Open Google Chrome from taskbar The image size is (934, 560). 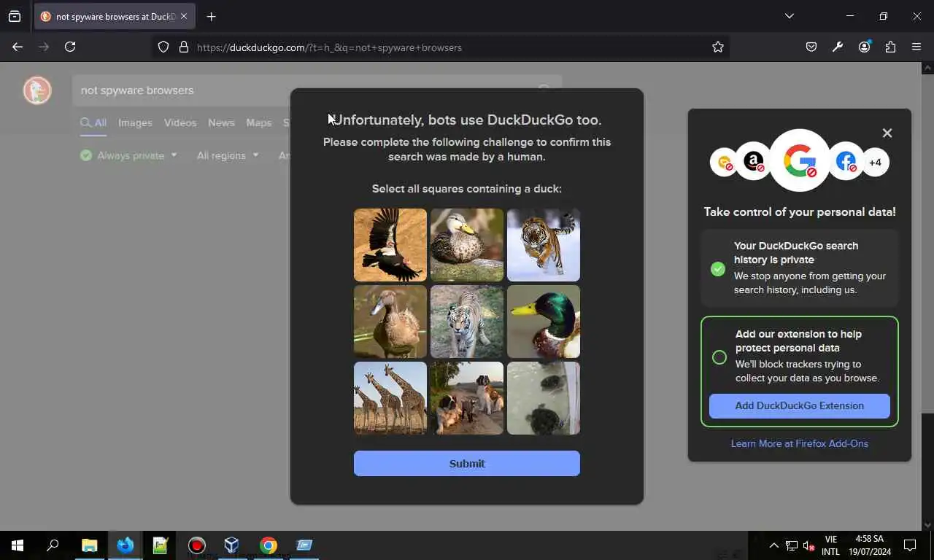coord(269,545)
